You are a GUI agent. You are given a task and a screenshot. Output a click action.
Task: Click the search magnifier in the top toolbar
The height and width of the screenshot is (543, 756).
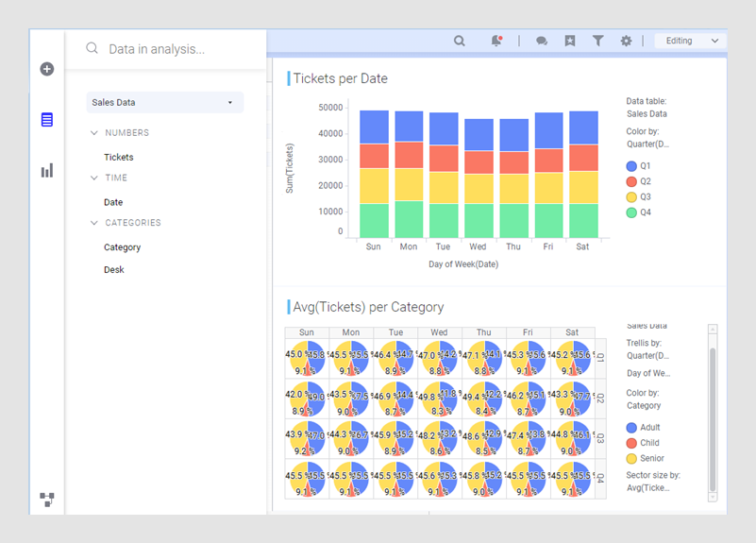coord(460,41)
